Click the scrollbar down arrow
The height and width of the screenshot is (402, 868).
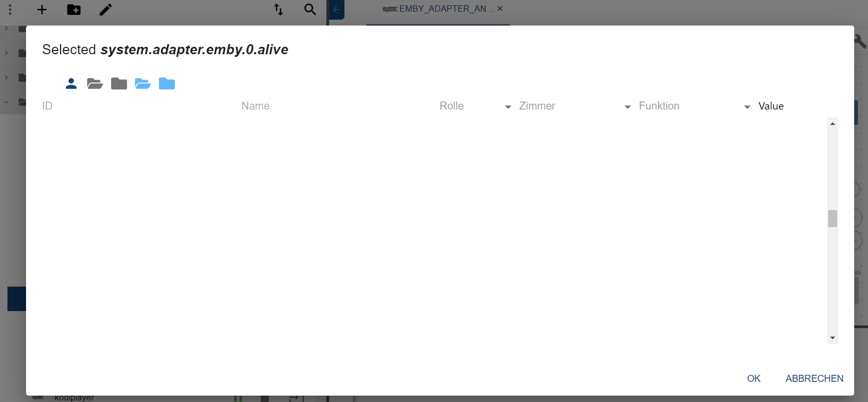(832, 338)
